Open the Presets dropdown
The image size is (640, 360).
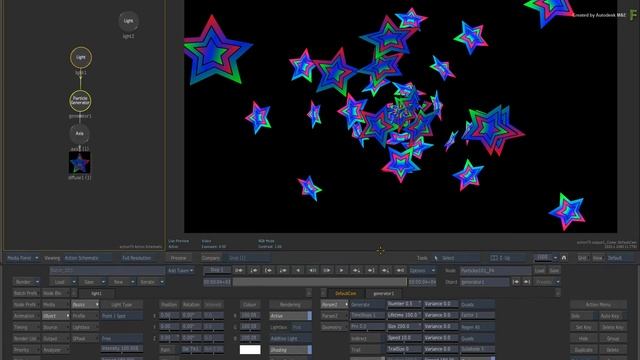(547, 282)
